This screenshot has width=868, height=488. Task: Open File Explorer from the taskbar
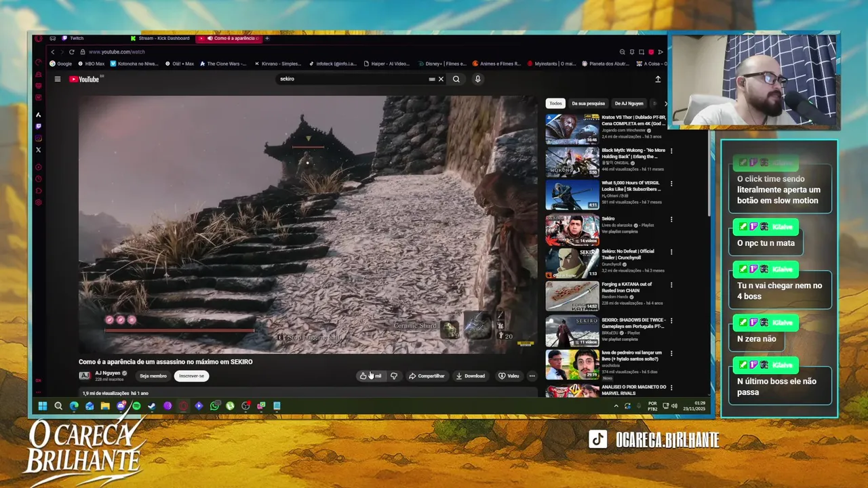click(x=105, y=407)
